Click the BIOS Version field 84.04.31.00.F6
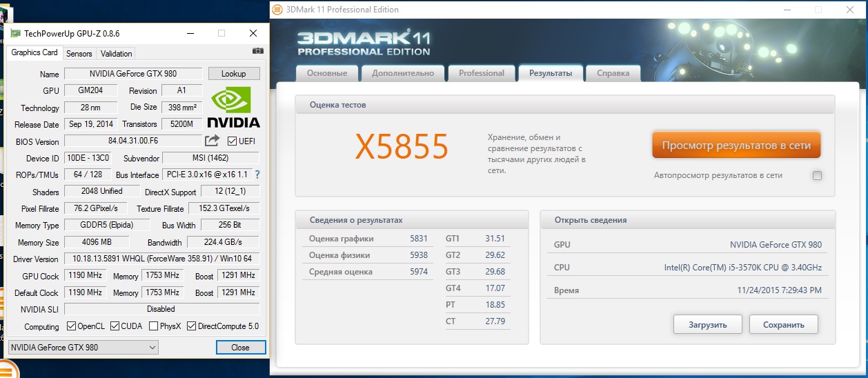Image resolution: width=868 pixels, height=378 pixels. click(x=133, y=141)
